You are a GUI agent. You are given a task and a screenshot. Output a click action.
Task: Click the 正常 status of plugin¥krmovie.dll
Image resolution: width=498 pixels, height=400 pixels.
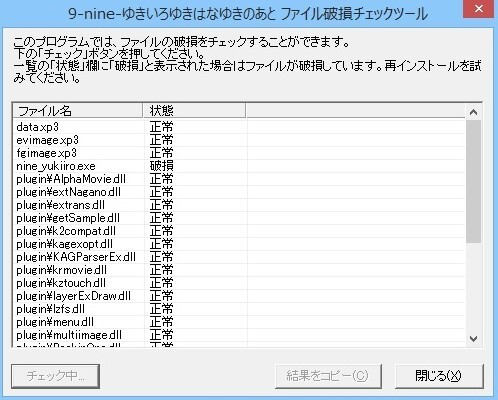tap(162, 270)
